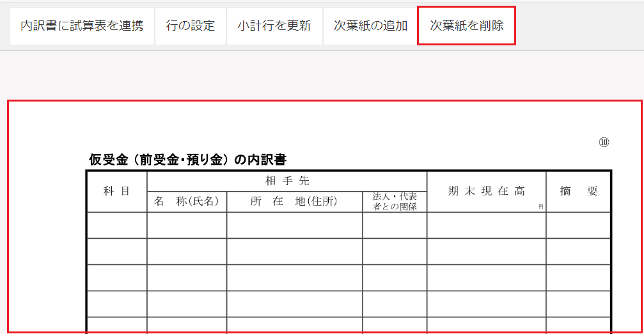The image size is (644, 334).
Task: Click 名称(氏名) column header
Action: point(187,201)
